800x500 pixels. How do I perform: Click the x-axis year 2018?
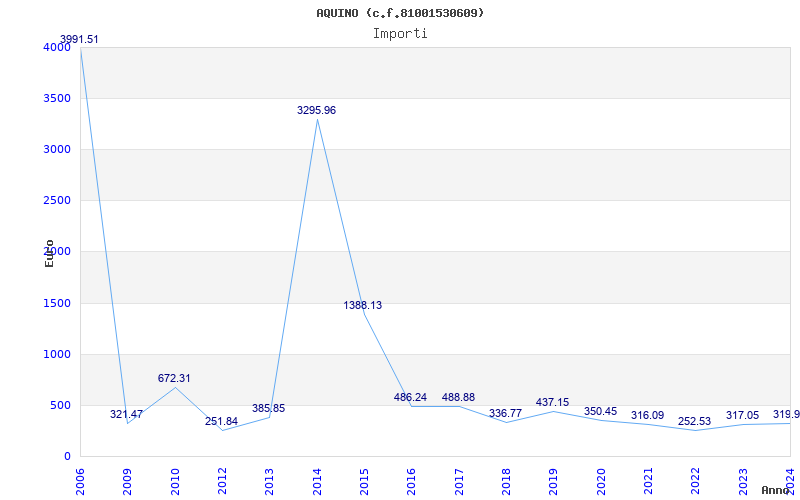tap(506, 482)
